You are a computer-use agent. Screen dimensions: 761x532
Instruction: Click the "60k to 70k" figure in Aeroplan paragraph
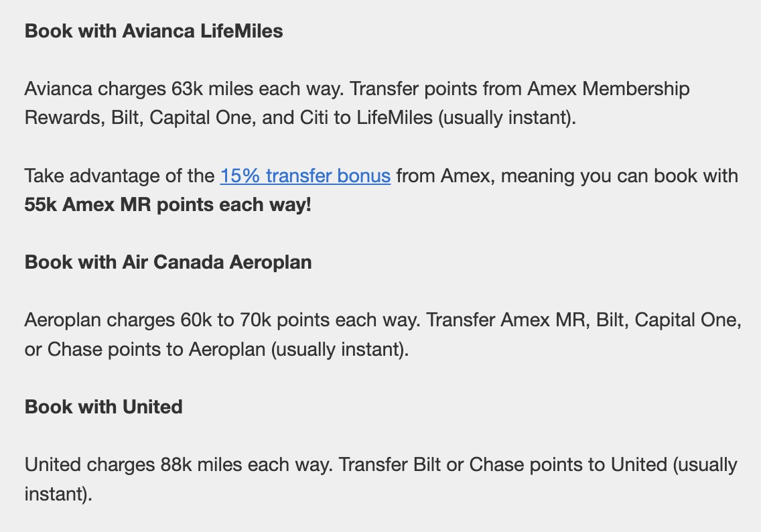tap(226, 320)
